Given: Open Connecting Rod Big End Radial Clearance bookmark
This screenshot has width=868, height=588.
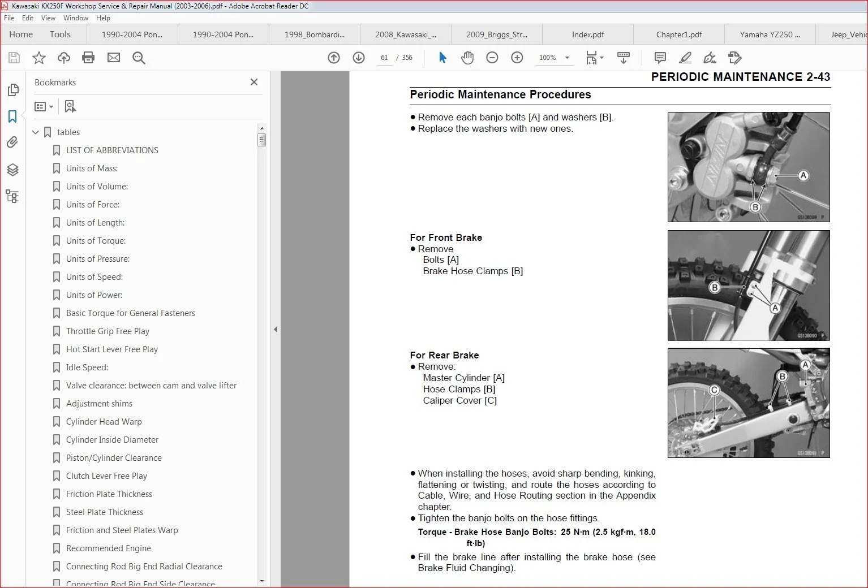Looking at the screenshot, I should tap(144, 567).
